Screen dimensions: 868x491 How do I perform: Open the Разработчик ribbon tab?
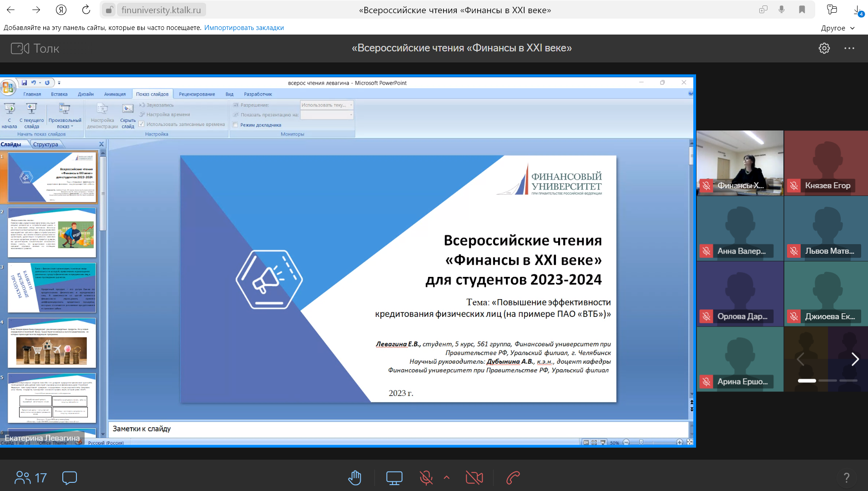tap(258, 94)
